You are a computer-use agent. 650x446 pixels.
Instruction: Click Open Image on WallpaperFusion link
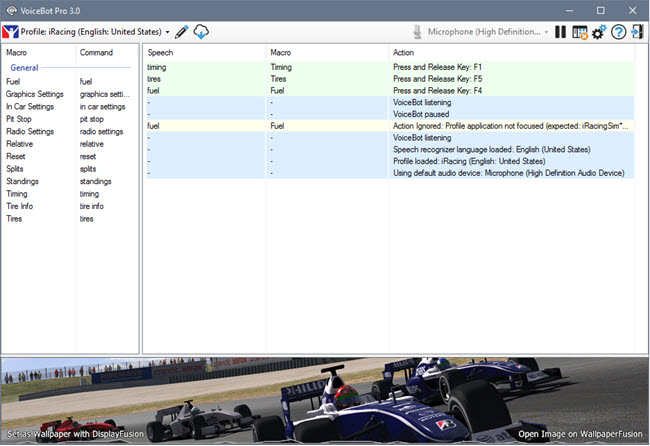tap(581, 435)
